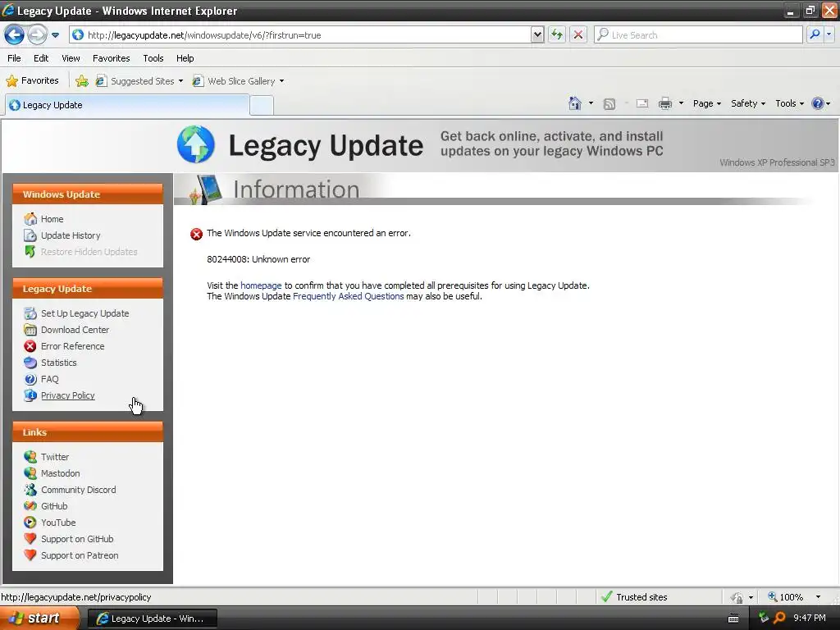The height and width of the screenshot is (630, 840).
Task: Click the Support on Patreon heart icon
Action: point(30,555)
